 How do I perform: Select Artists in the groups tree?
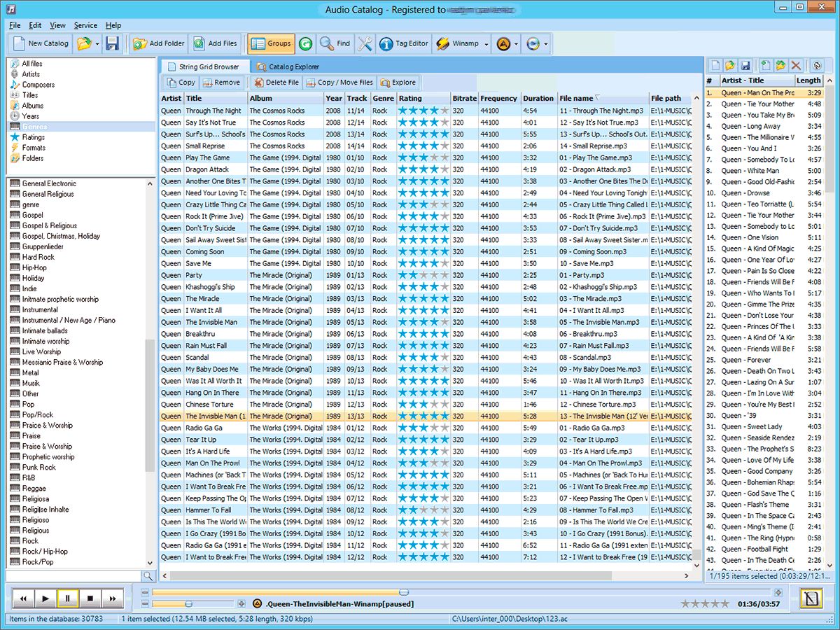[31, 74]
